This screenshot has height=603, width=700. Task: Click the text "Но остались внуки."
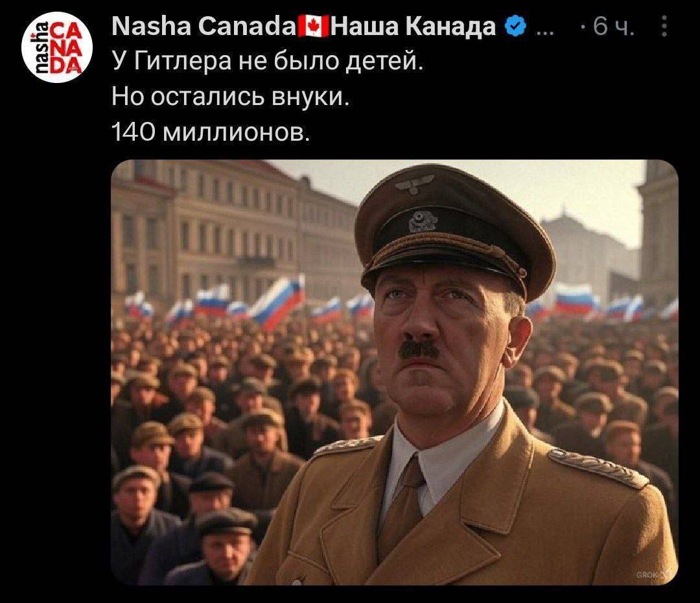[x=230, y=97]
